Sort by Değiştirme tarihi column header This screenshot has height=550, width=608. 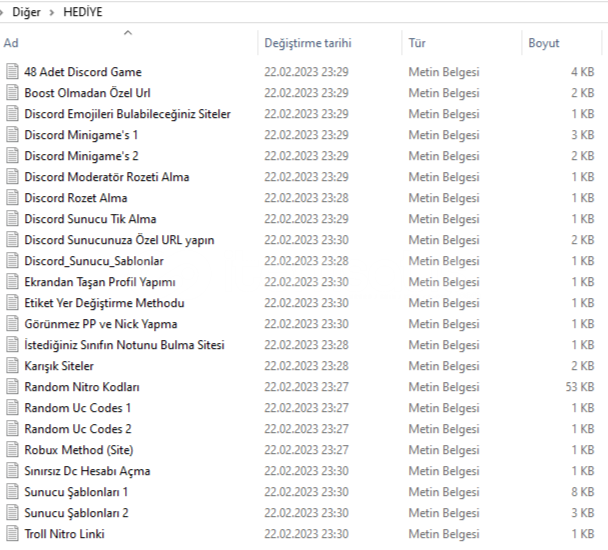(x=308, y=43)
